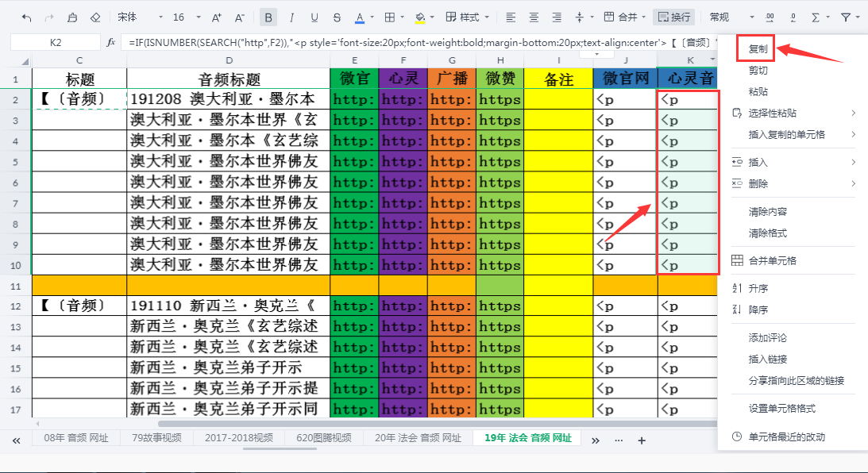Apply the blue font color
This screenshot has height=473, width=868.
pyautogui.click(x=360, y=17)
